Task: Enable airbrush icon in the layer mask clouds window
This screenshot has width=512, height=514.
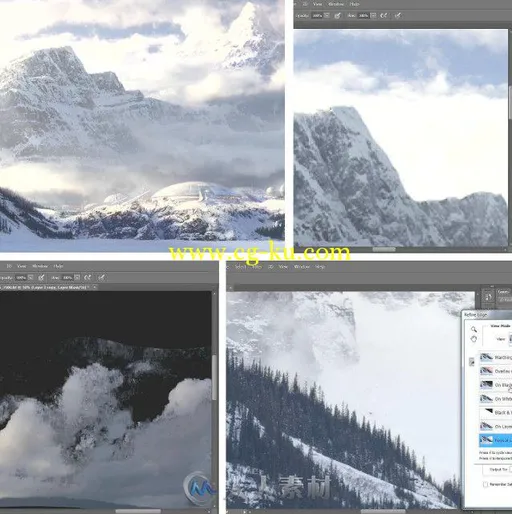Action: click(x=88, y=277)
